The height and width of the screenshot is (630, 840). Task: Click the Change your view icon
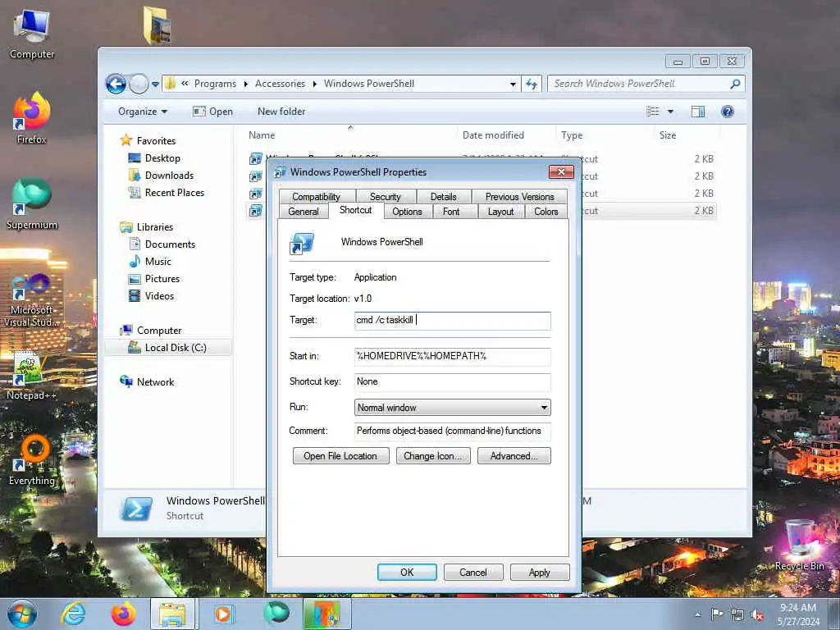652,112
